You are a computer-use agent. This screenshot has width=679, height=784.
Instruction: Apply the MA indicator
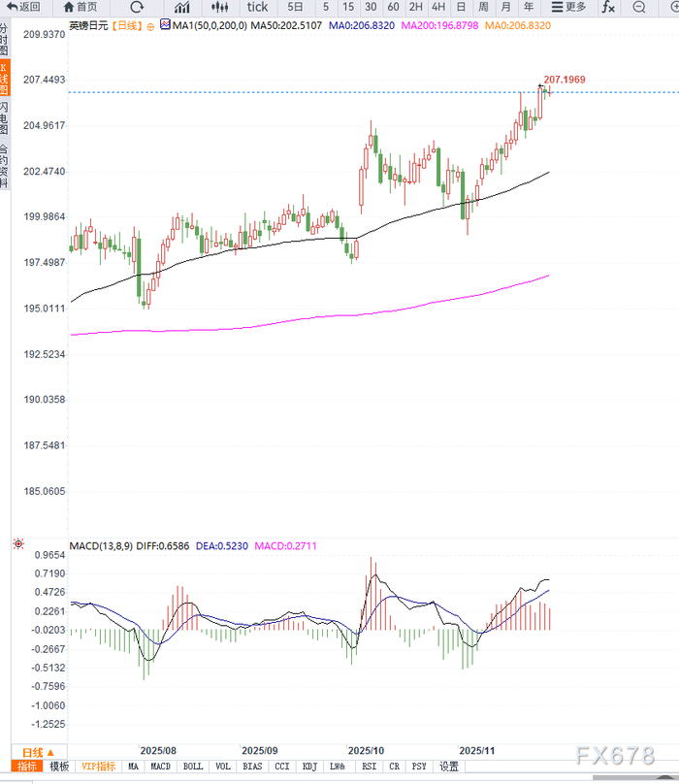click(x=133, y=766)
